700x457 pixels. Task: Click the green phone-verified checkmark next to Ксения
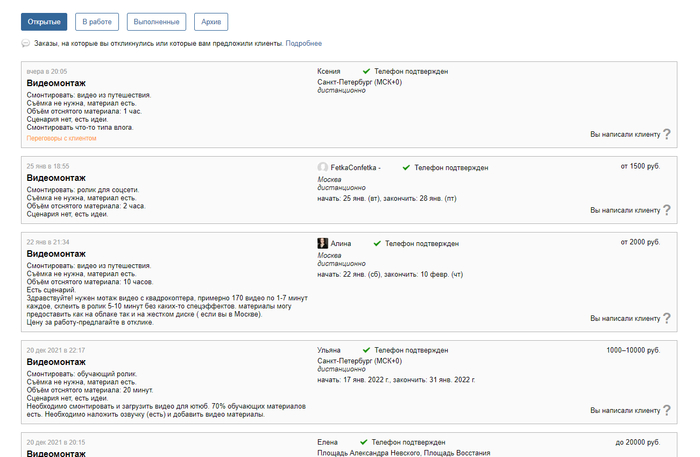click(367, 72)
